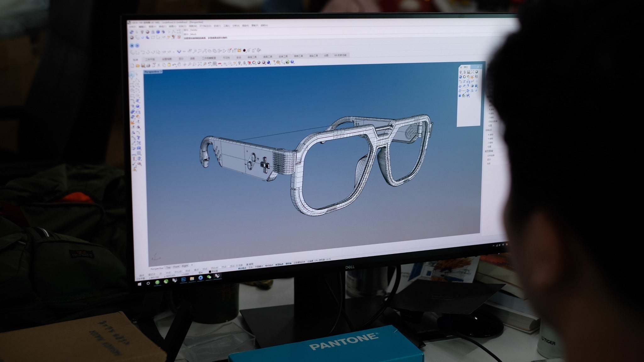Click the Print icon in toolbar
644x362 pixels.
click(x=148, y=65)
